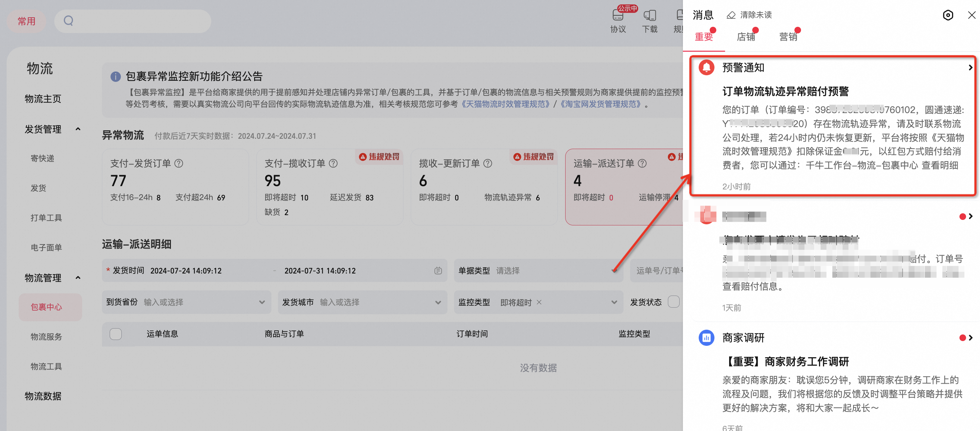打开消息面板右上角的设置齿轮图标
Image resolution: width=980 pixels, height=431 pixels.
point(948,15)
